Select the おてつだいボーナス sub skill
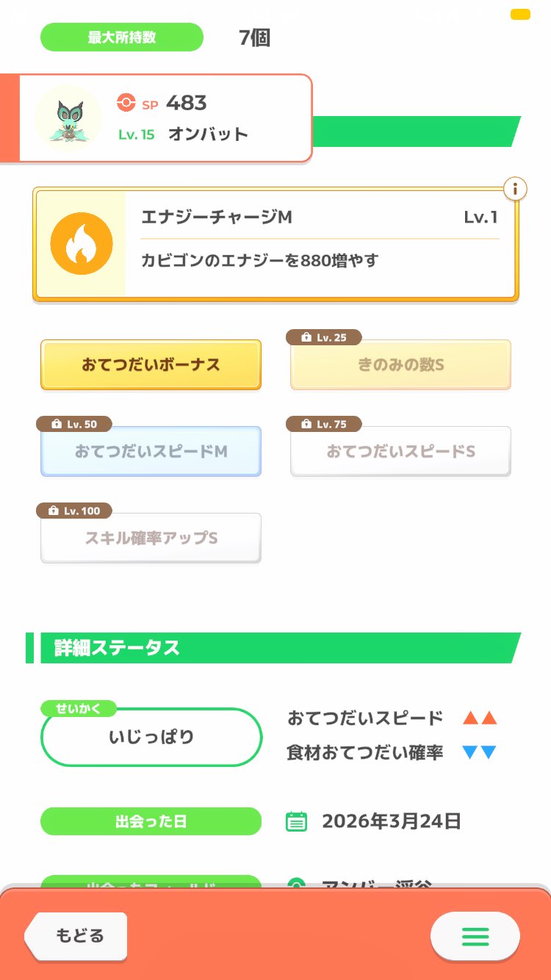This screenshot has height=980, width=551. [x=151, y=365]
